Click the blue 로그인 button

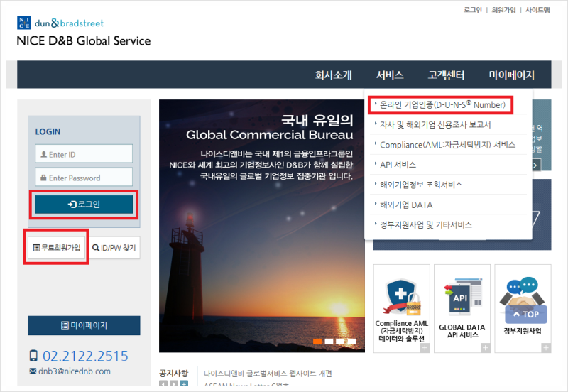[x=84, y=204]
